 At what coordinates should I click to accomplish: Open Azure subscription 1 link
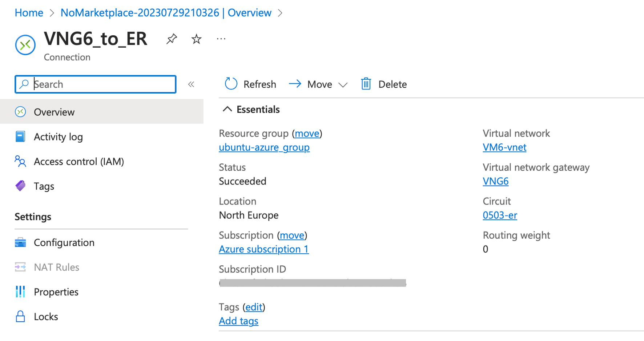point(264,249)
